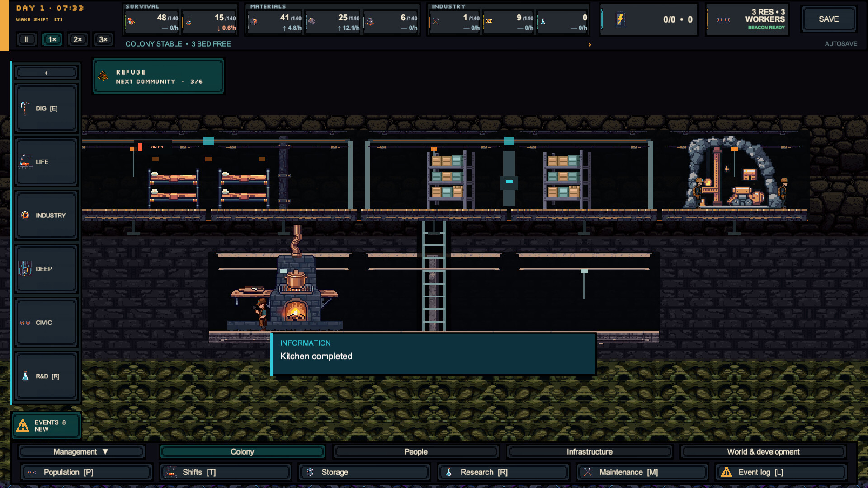
Task: Collapse the left build sidebar with the chevron
Action: click(x=46, y=72)
